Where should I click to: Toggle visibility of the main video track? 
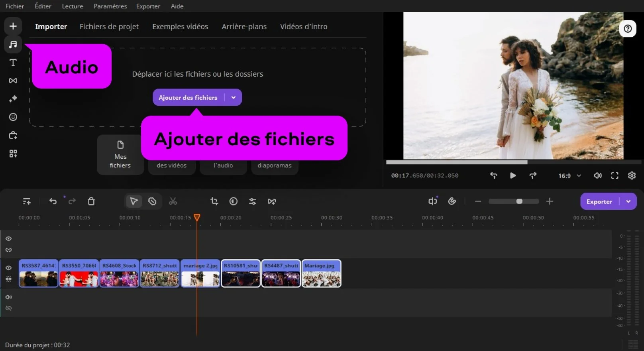point(8,268)
